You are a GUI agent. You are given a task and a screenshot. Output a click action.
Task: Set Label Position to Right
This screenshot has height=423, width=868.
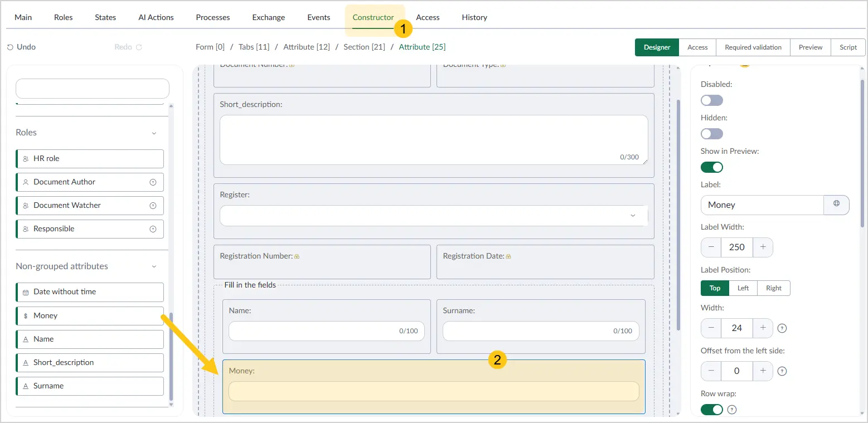tap(774, 288)
